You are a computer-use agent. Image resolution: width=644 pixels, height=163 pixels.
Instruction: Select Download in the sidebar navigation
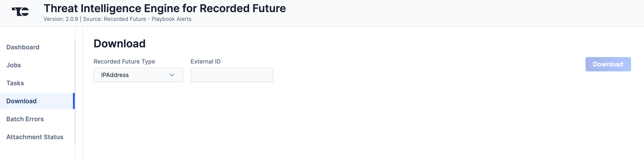pos(21,101)
